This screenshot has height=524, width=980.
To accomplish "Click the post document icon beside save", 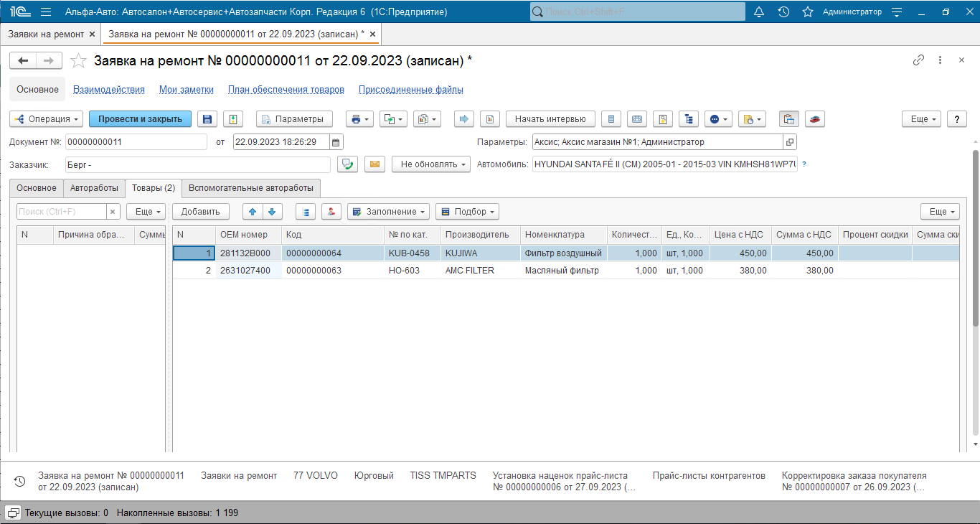I will (233, 119).
